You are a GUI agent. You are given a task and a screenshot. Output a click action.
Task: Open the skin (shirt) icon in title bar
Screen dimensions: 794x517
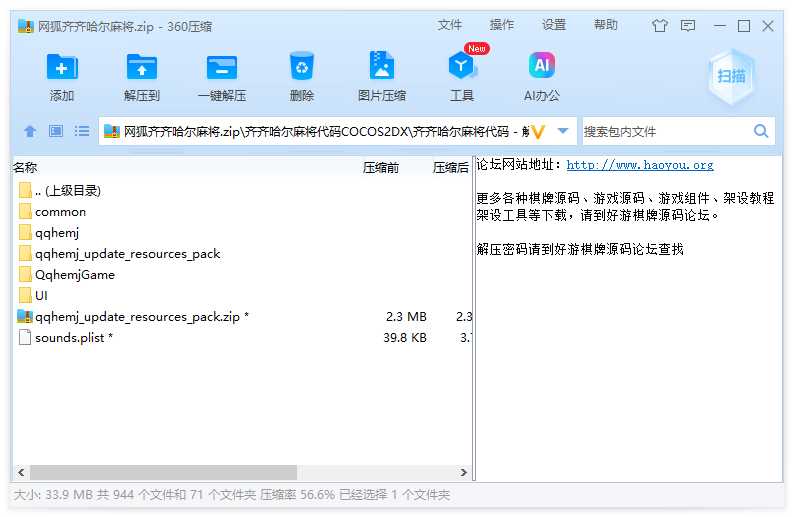pyautogui.click(x=659, y=25)
